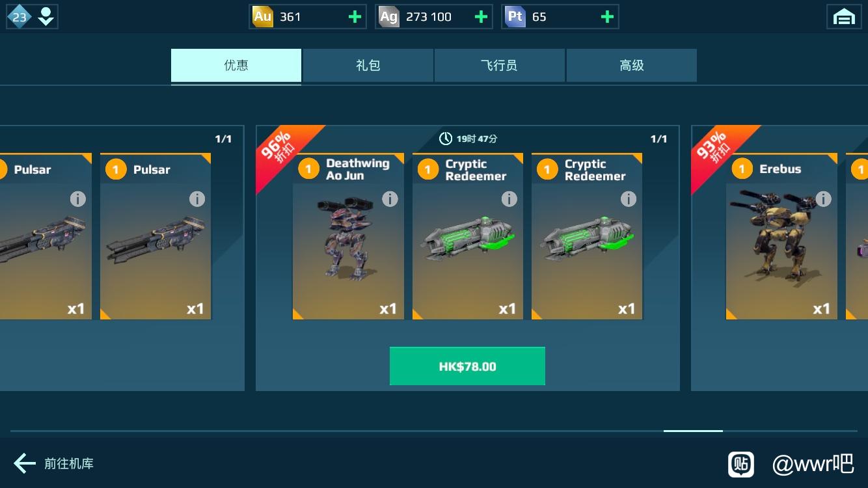Add platinum with the Pt plus icon
The height and width of the screenshot is (488, 868).
[607, 17]
